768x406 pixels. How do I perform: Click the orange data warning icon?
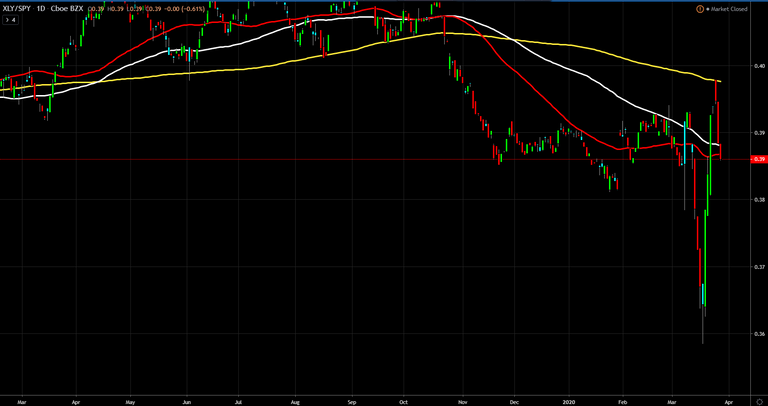tap(699, 9)
